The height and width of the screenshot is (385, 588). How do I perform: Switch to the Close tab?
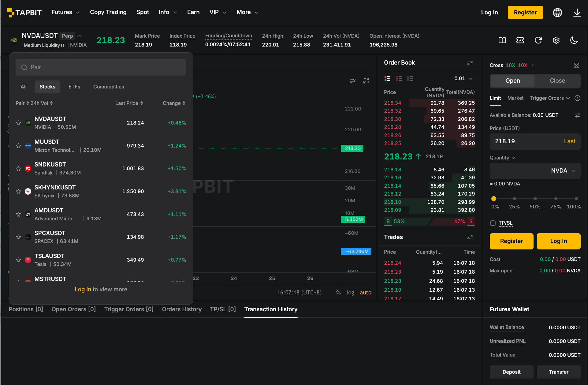click(557, 81)
